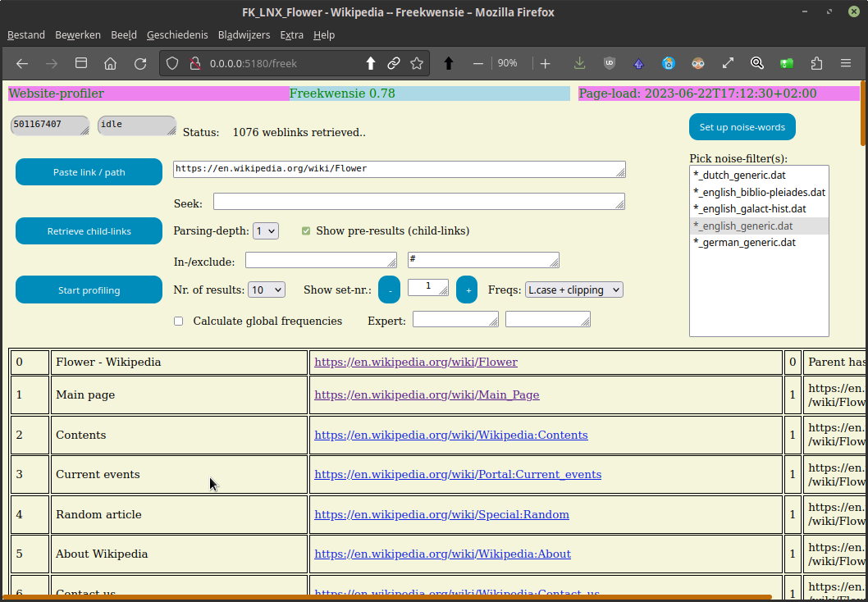
Task: Show insecure connection lock info
Action: (x=194, y=64)
